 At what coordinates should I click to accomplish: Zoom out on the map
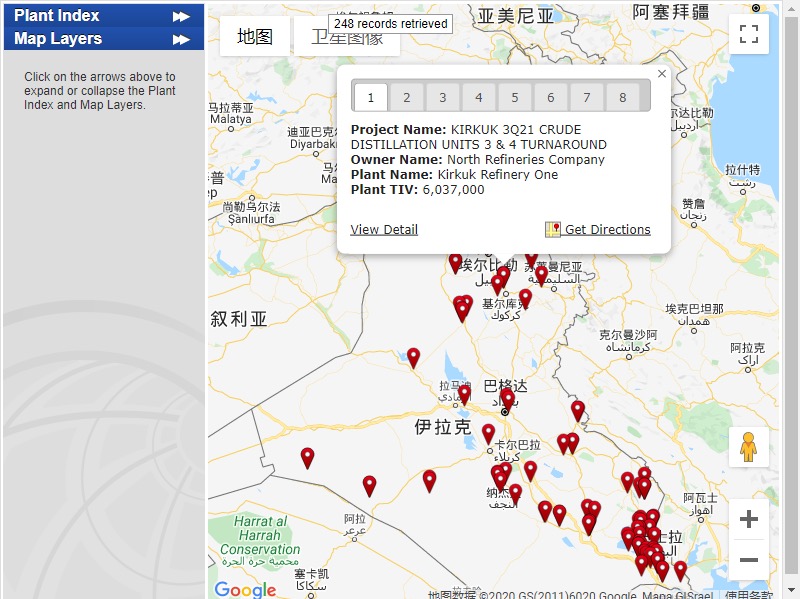(x=748, y=560)
